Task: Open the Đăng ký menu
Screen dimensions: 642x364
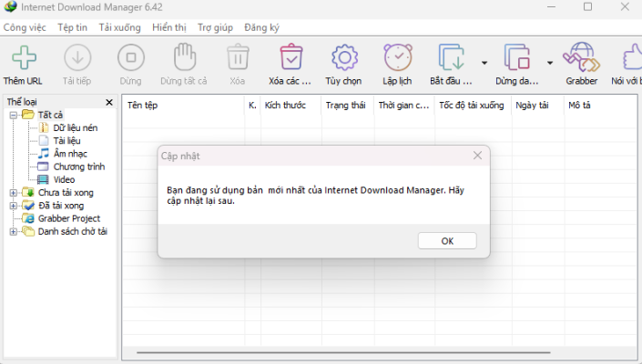Action: pyautogui.click(x=261, y=27)
